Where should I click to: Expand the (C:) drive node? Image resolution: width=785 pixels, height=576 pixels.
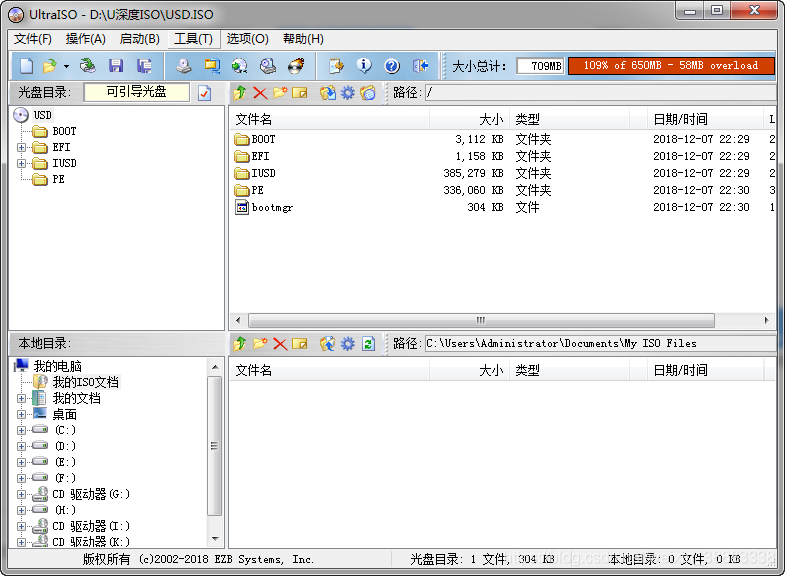21,430
